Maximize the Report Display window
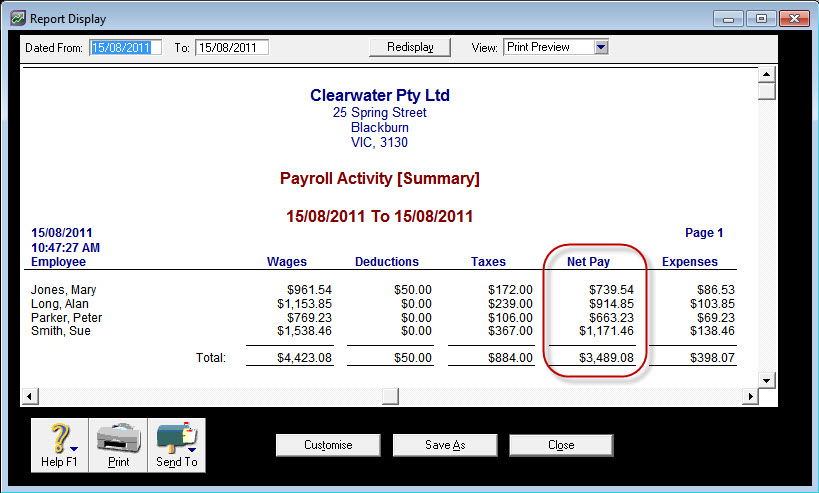The height and width of the screenshot is (493, 819). point(762,19)
